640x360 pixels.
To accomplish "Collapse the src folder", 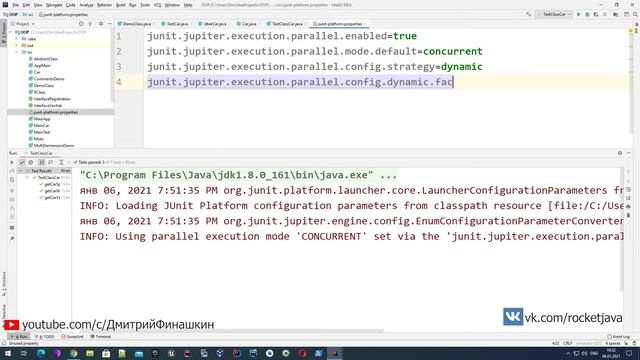I will [17, 52].
